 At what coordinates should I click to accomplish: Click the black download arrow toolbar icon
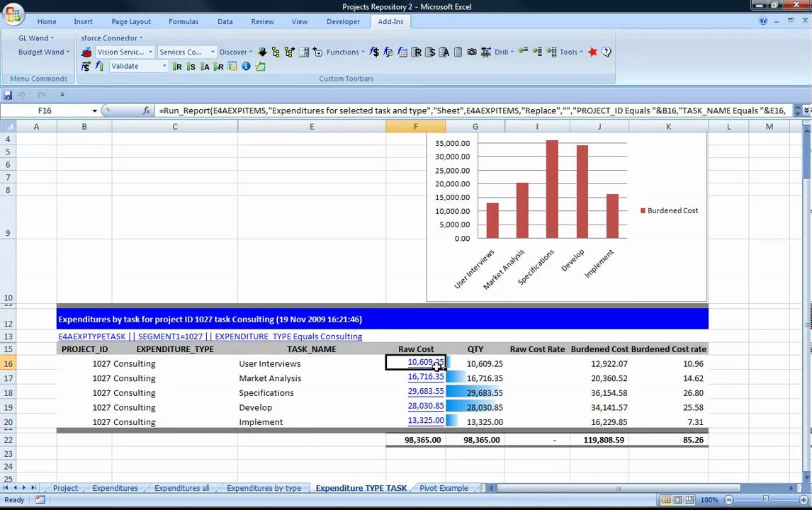pyautogui.click(x=262, y=52)
